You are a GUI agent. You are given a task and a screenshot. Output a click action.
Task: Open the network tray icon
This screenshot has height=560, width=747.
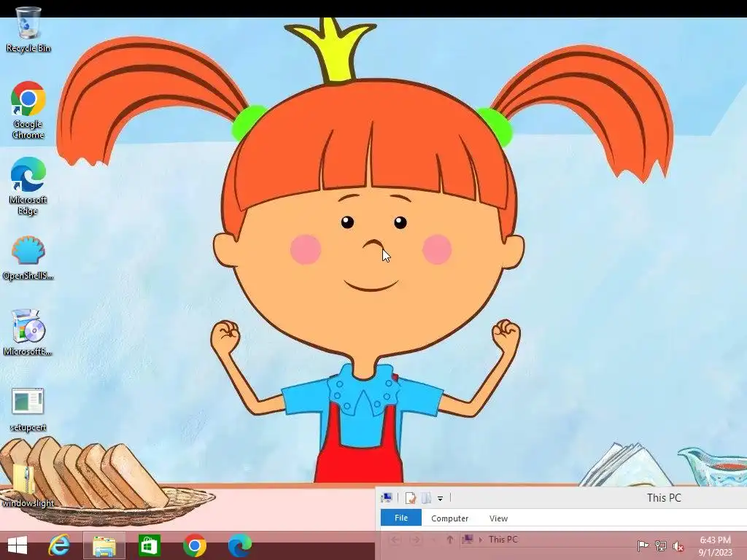[661, 545]
